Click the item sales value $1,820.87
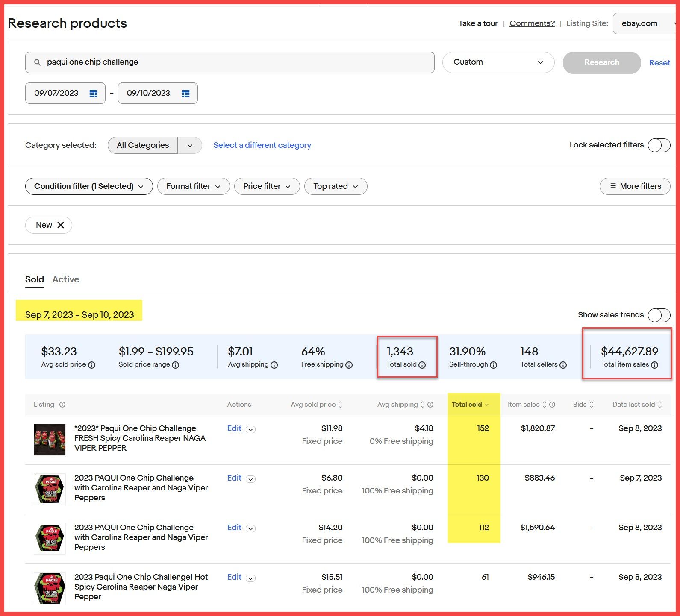This screenshot has width=680, height=616. pyautogui.click(x=538, y=428)
